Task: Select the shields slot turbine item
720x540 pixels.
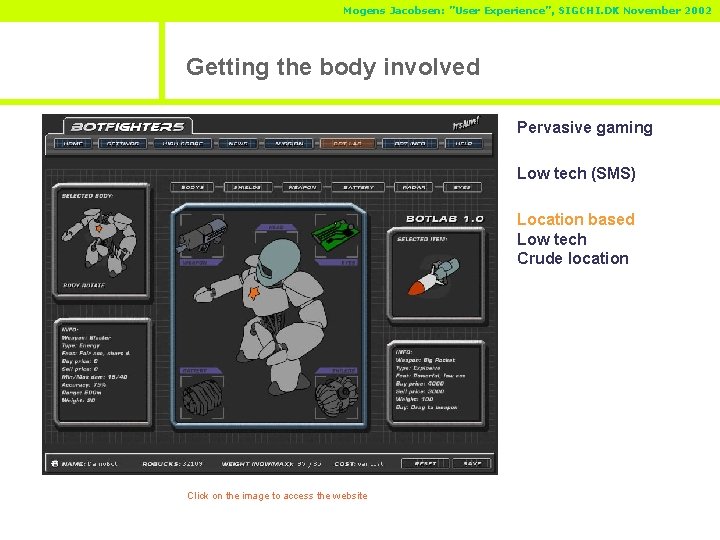Action: point(337,397)
